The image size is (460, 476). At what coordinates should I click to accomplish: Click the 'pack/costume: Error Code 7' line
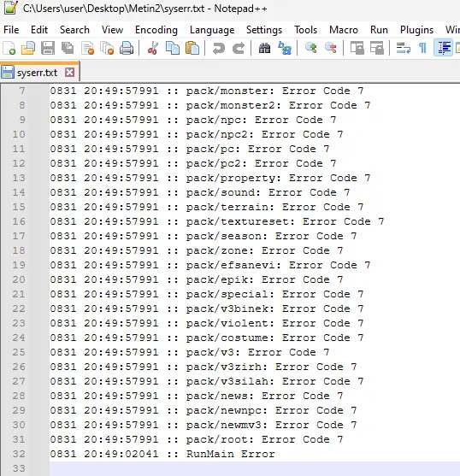coord(206,338)
